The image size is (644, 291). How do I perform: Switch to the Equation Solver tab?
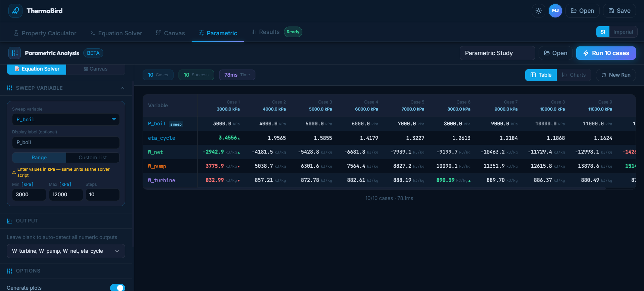116,33
